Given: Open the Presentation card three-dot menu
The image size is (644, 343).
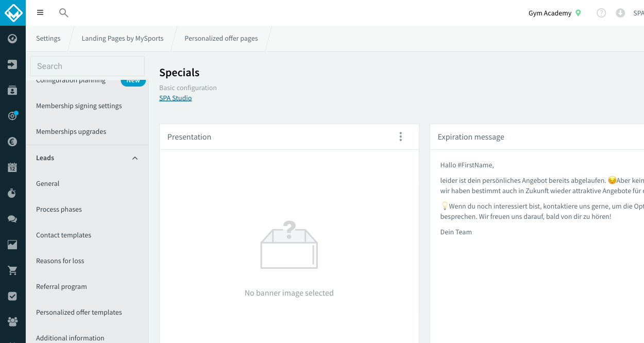Looking at the screenshot, I should click(x=400, y=136).
